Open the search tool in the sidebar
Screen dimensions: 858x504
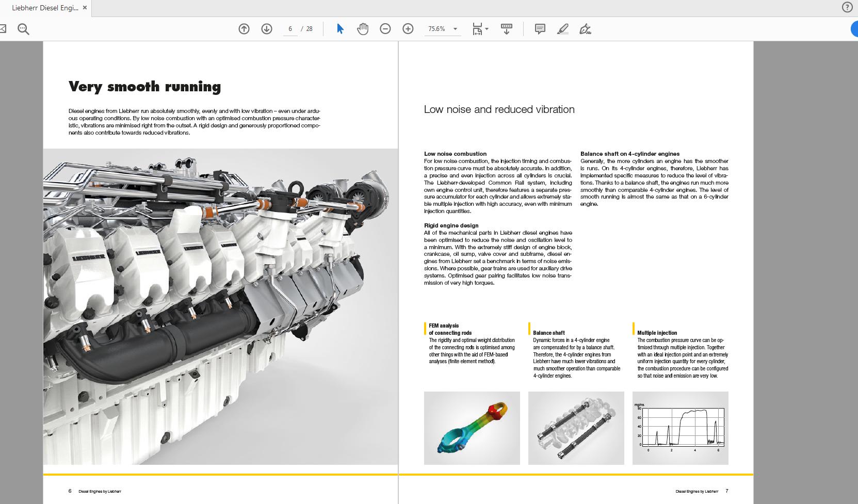click(23, 29)
